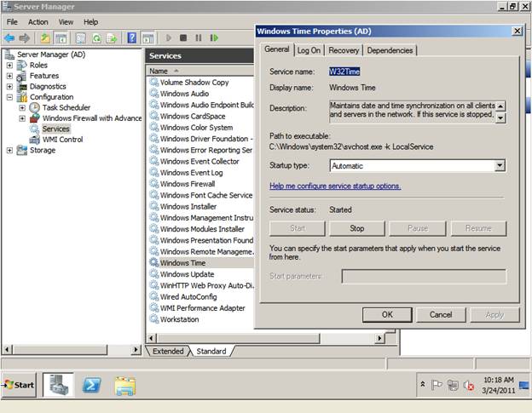Select the Standard view tab
This screenshot has height=413, width=532.
click(211, 351)
